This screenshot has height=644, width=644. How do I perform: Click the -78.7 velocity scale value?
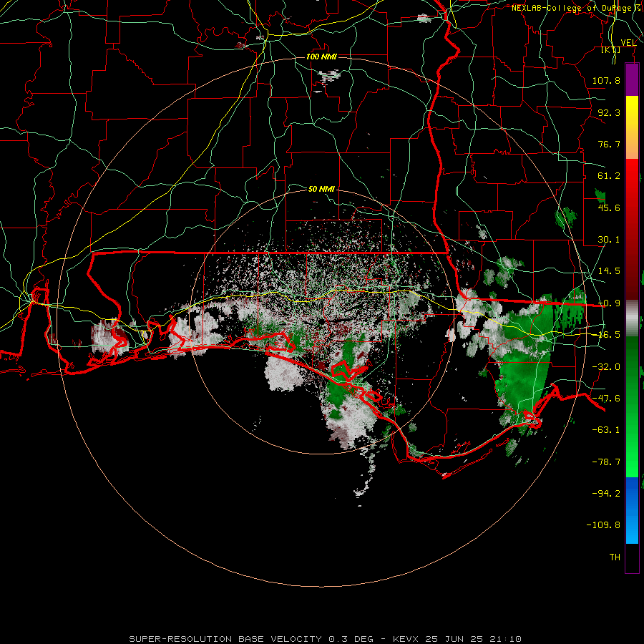pos(606,462)
